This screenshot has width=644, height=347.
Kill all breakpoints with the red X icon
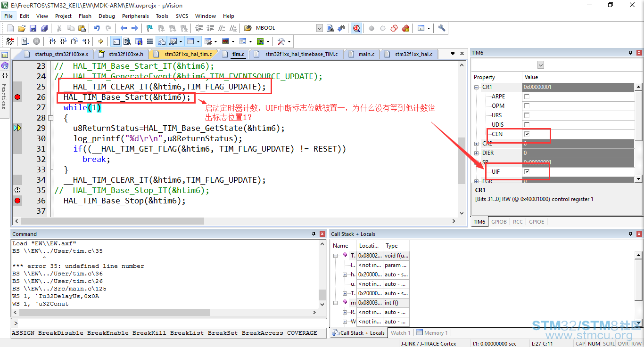(x=405, y=28)
